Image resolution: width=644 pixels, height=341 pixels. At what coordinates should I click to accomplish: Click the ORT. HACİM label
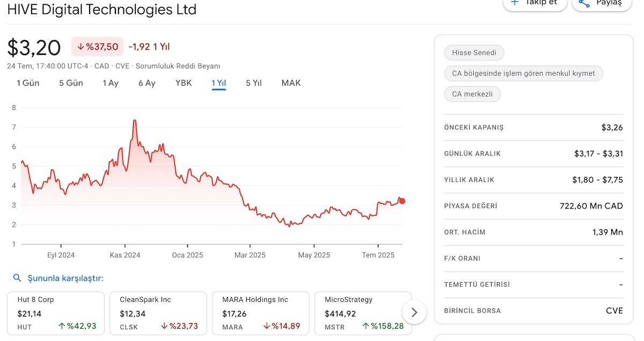(465, 232)
